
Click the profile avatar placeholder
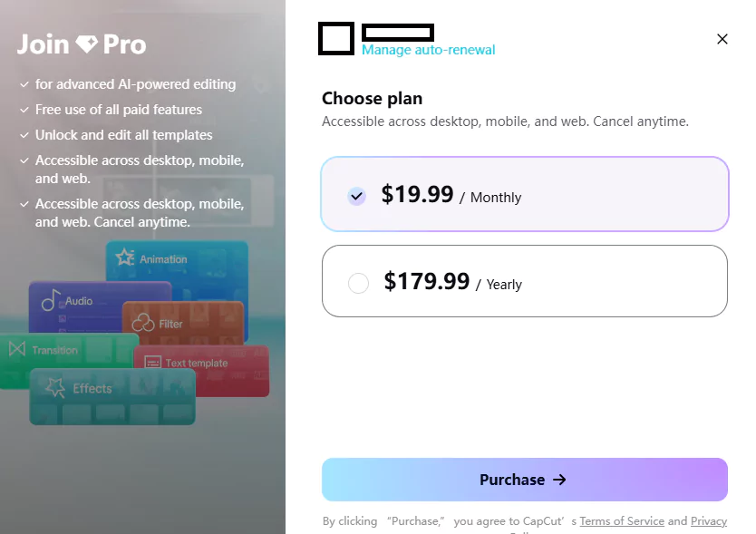pos(335,38)
